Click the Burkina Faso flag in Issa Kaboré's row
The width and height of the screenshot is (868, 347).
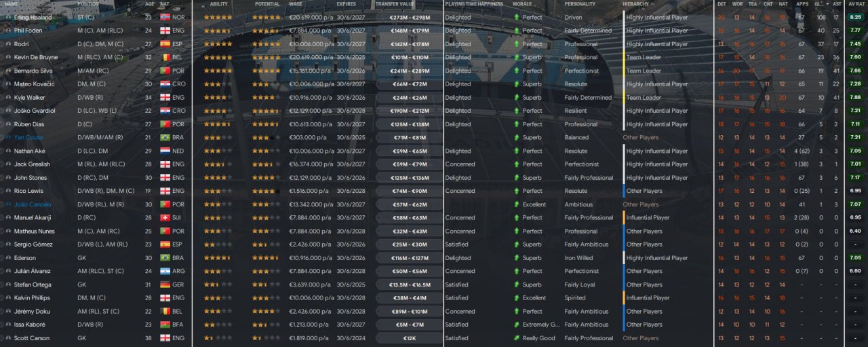coord(165,325)
